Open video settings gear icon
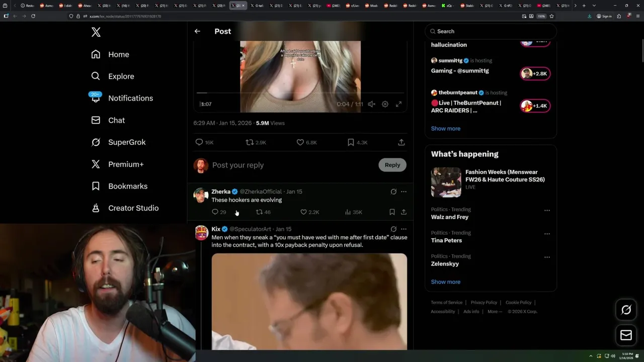Viewport: 644px width, 362px height. click(x=385, y=104)
